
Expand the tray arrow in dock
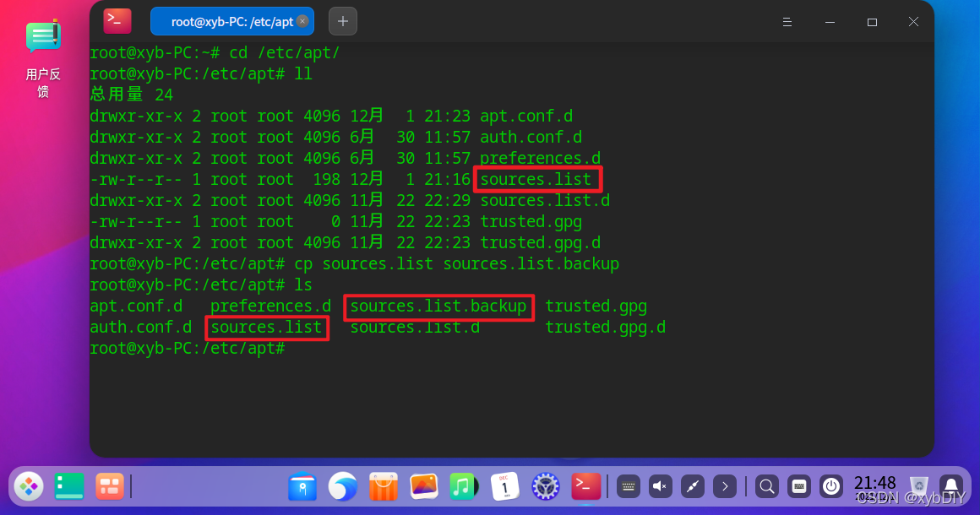tap(724, 486)
